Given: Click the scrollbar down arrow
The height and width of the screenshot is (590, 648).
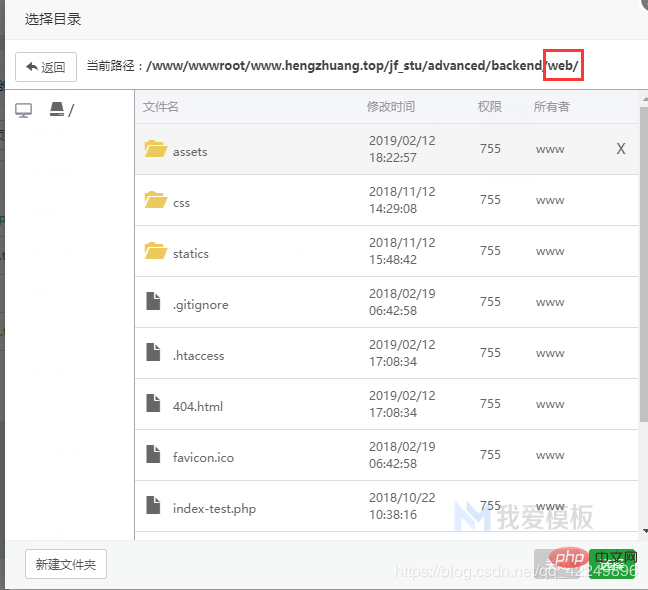Looking at the screenshot, I should point(644,531).
